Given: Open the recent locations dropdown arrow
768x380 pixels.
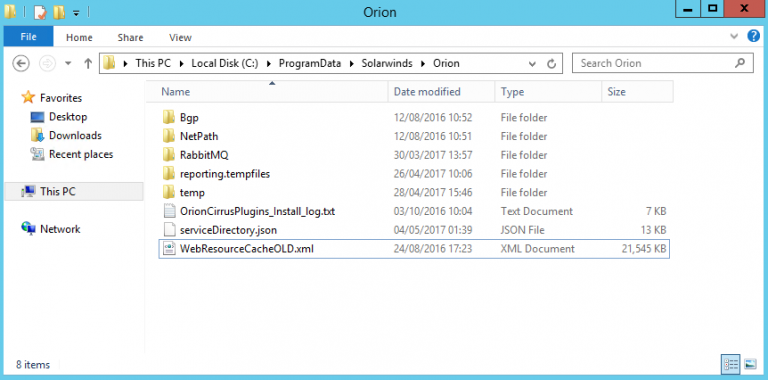Looking at the screenshot, I should pyautogui.click(x=68, y=63).
